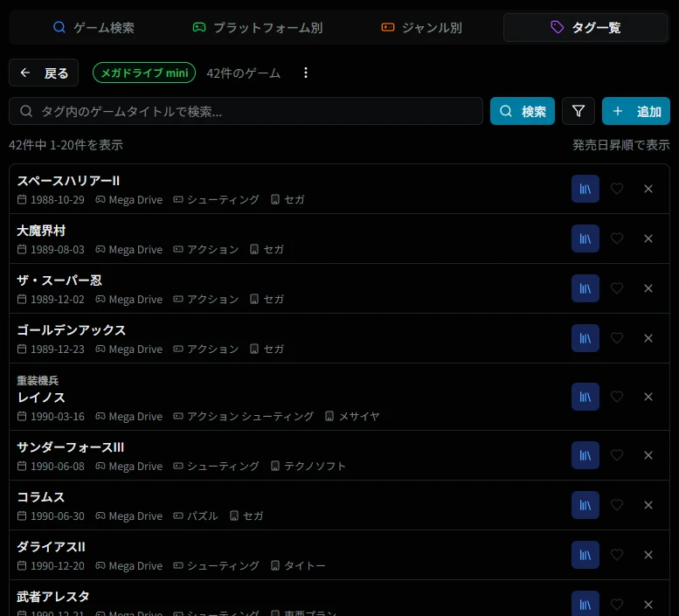The height and width of the screenshot is (616, 679).
Task: Remove スペースハリアーII from tag
Action: click(648, 189)
